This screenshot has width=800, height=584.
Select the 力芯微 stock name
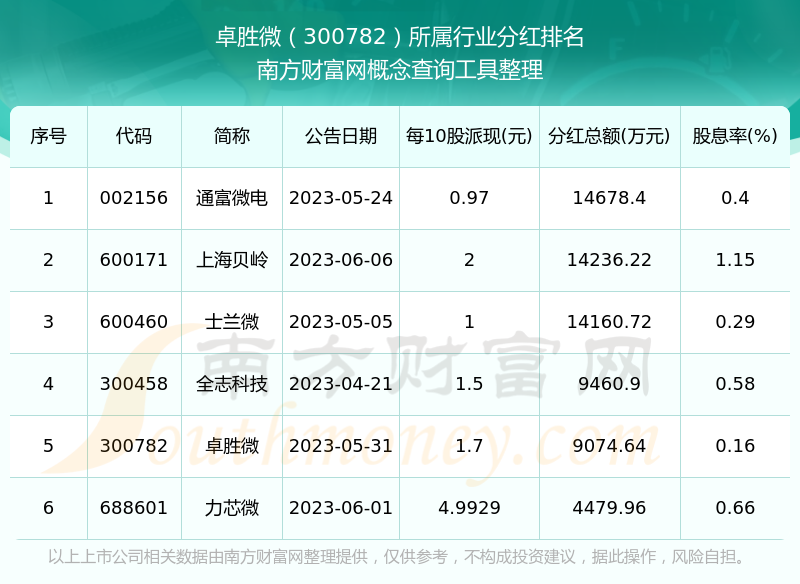pos(232,508)
